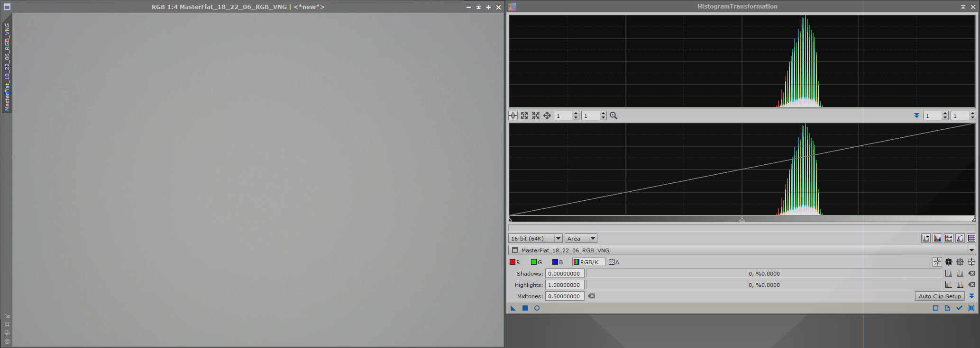Select the Zoom In mode tool
980x348 pixels.
[x=524, y=116]
